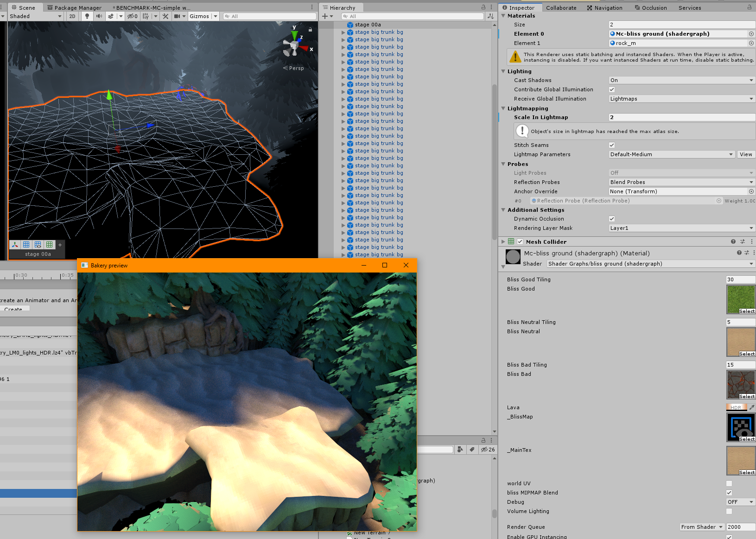Viewport: 756px width, 539px height.
Task: Click the Mesh Collider component help icon
Action: (x=733, y=241)
